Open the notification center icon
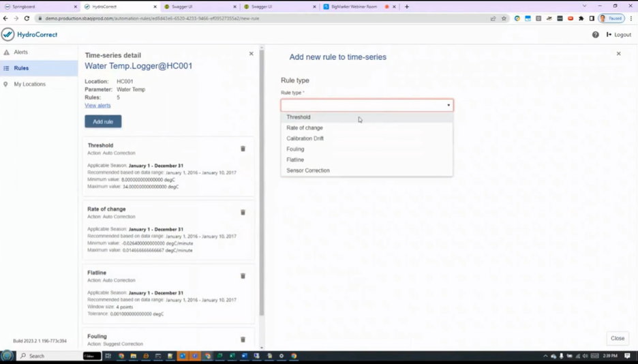 click(627, 356)
